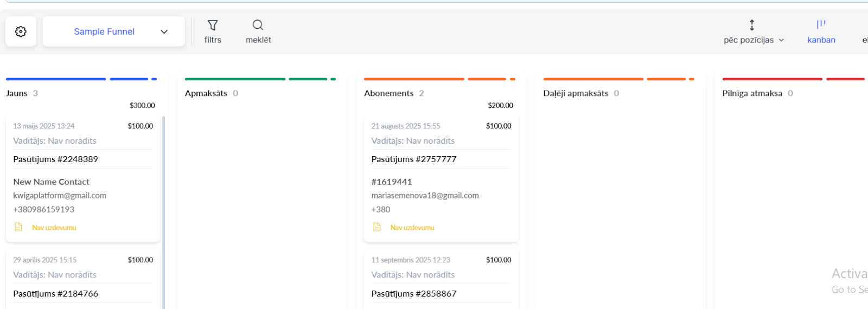
Task: Open funnel settings gear icon
Action: coord(21,31)
